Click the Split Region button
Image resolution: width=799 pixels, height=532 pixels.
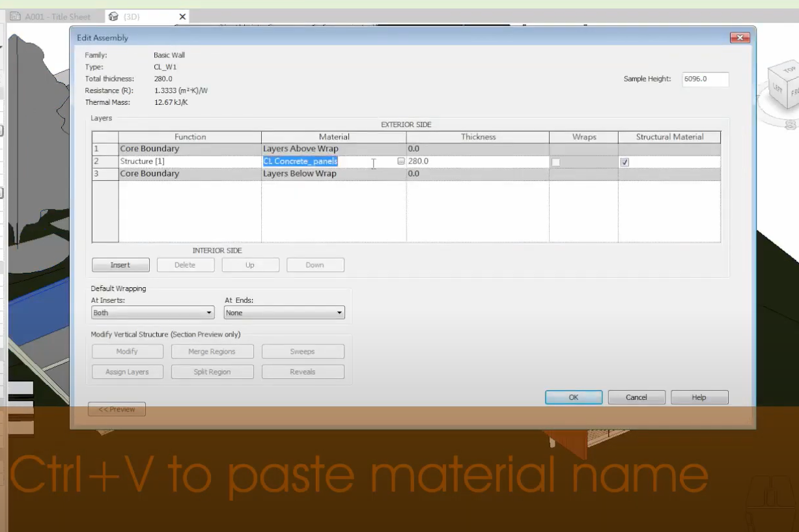212,372
